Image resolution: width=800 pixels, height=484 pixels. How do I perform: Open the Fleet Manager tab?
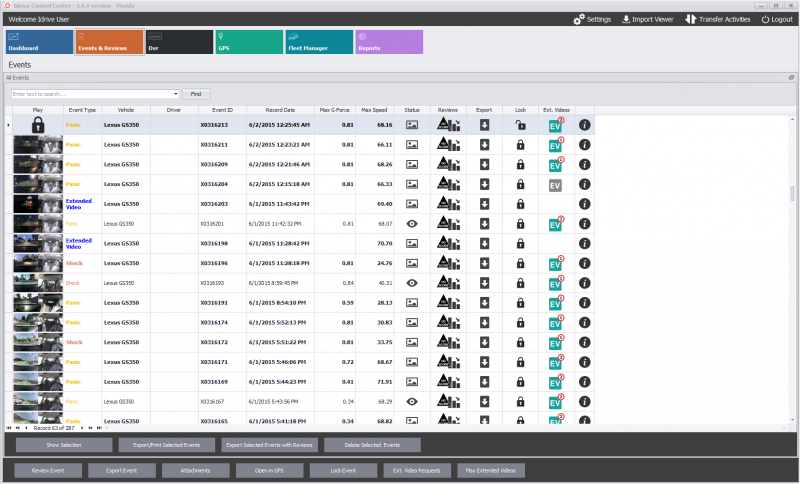coord(318,42)
